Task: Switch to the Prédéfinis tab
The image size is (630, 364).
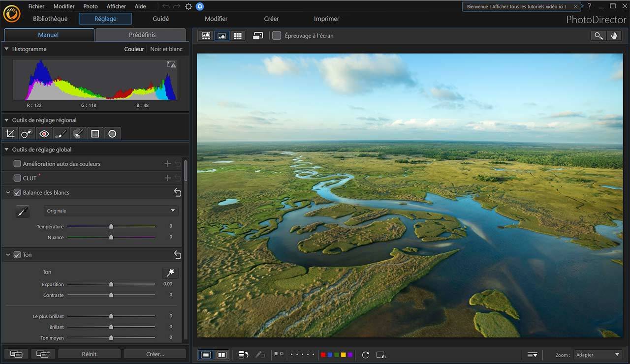Action: click(142, 35)
